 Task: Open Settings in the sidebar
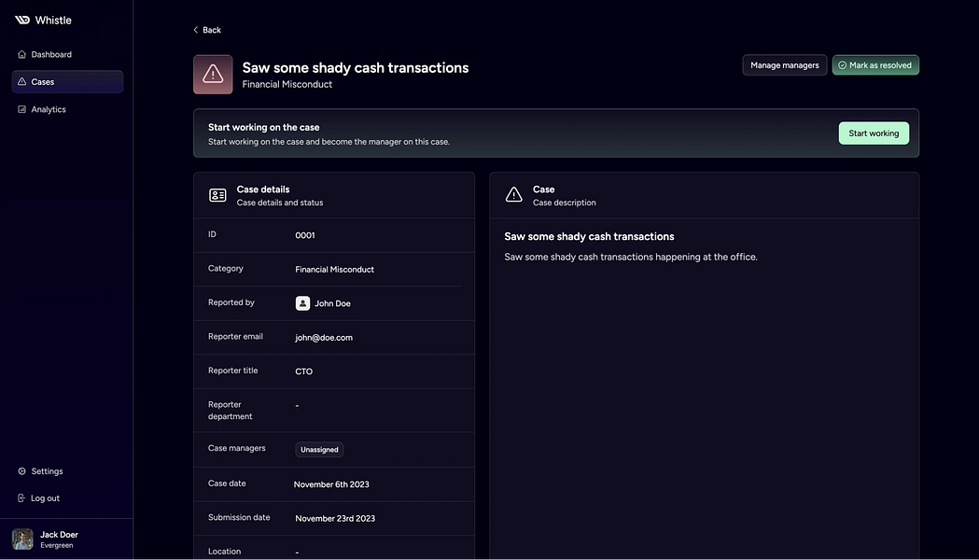click(67, 471)
